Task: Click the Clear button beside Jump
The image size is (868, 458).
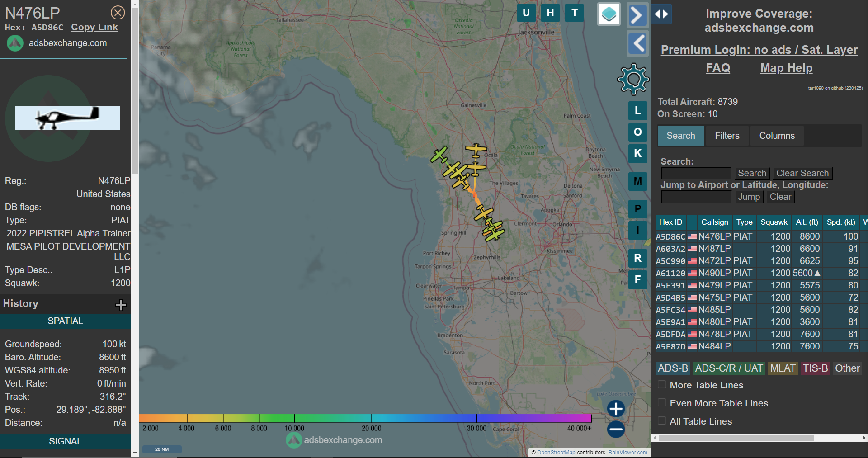Action: point(780,197)
